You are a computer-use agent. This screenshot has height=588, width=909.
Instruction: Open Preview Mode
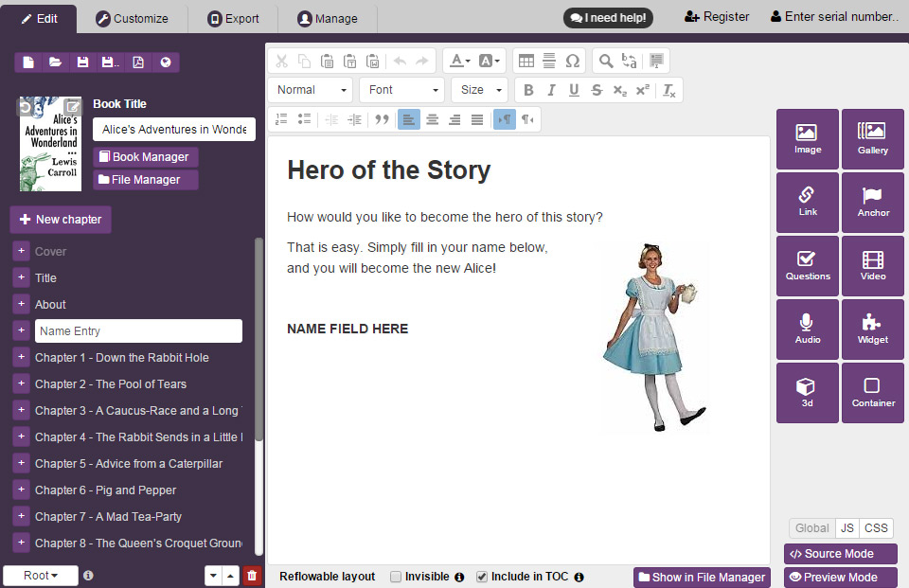(x=840, y=577)
